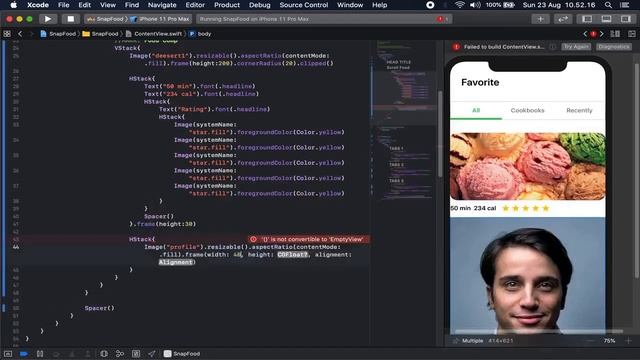The height and width of the screenshot is (360, 640).
Task: Open the Navigate menu
Action: click(x=162, y=5)
